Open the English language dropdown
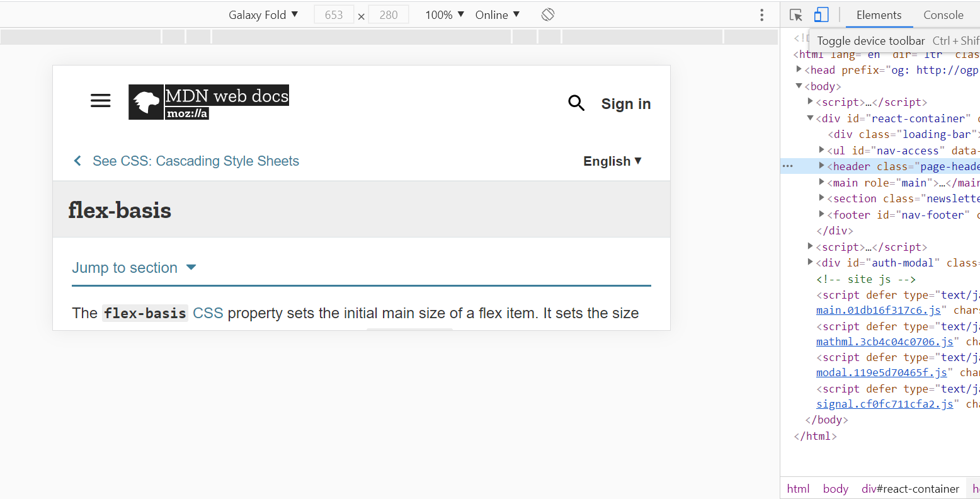 click(x=612, y=161)
